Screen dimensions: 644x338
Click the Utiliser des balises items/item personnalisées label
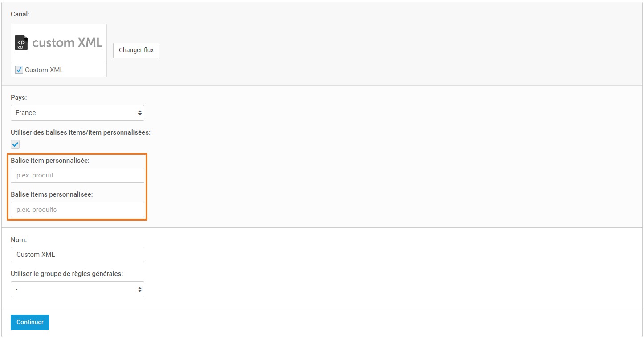click(x=81, y=132)
